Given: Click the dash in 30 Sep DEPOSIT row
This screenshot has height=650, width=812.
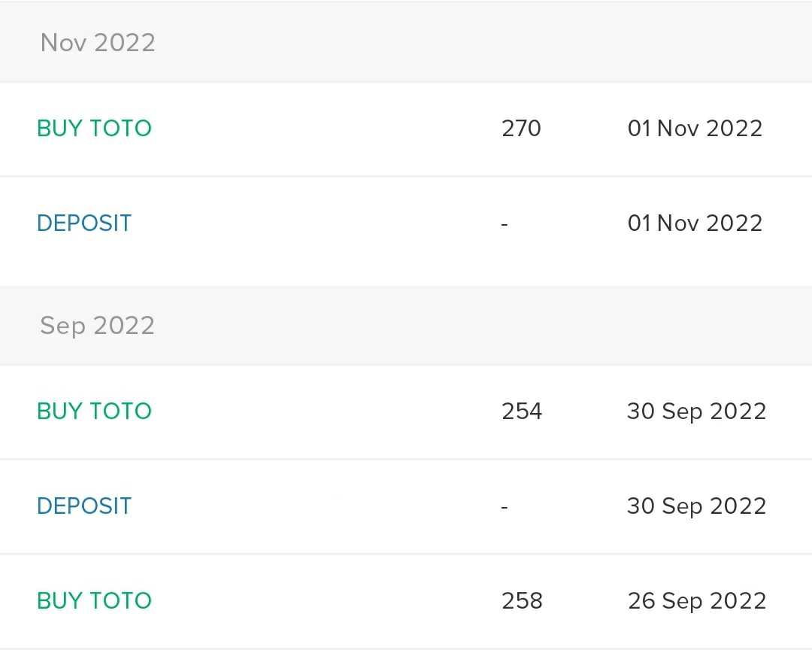Looking at the screenshot, I should (504, 506).
